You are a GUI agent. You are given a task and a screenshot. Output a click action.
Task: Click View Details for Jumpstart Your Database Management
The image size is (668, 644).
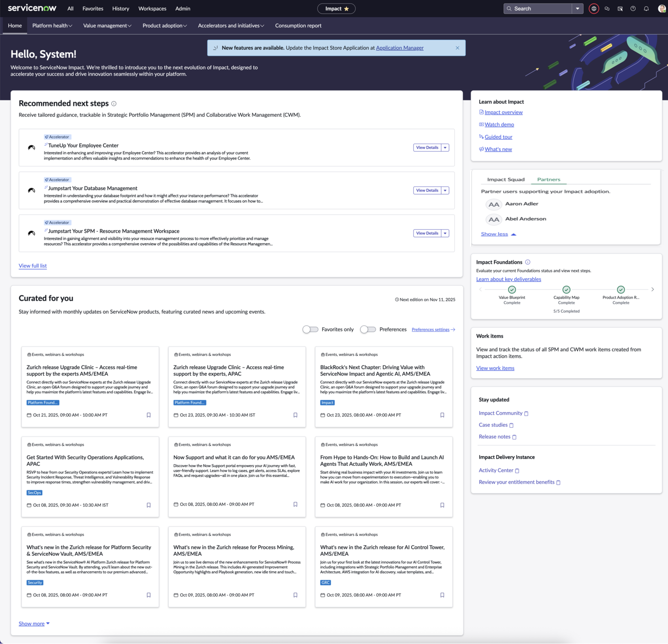click(x=427, y=190)
